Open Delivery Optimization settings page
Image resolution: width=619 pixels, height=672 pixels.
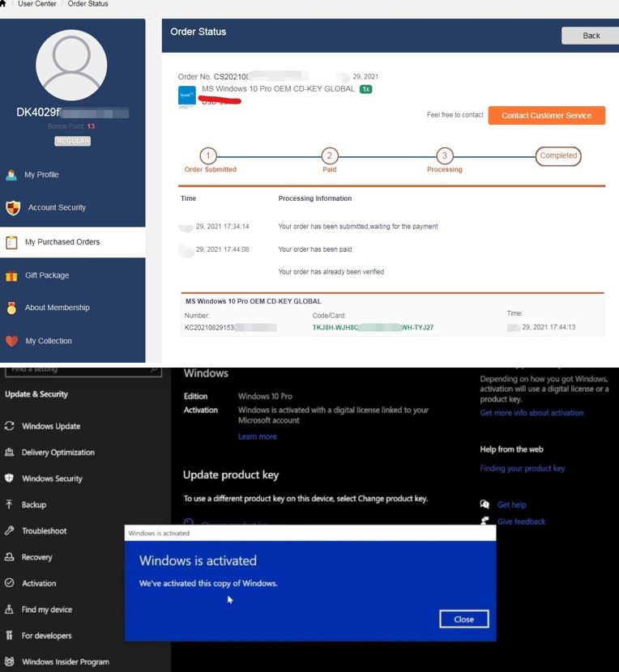[x=58, y=453]
